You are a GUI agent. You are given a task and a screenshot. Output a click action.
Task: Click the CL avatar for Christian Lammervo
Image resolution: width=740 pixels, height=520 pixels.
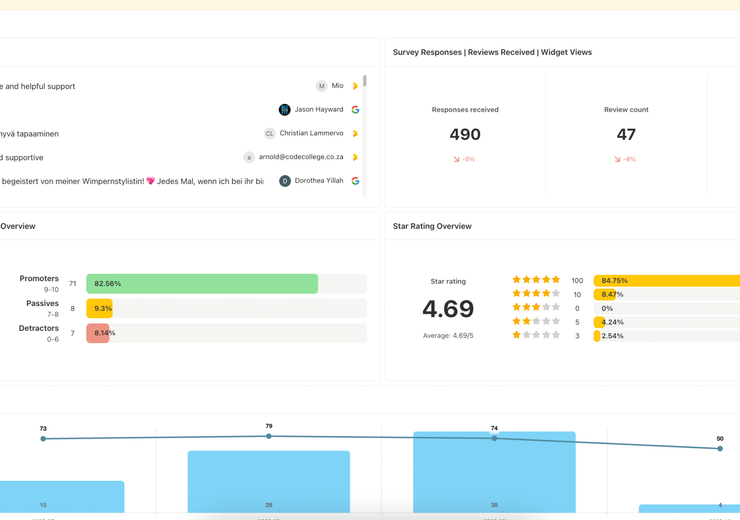click(269, 133)
